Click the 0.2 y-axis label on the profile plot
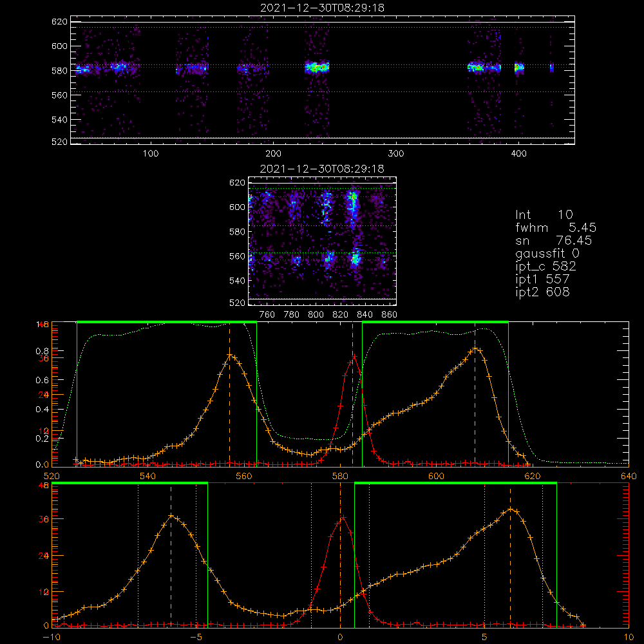 coord(42,439)
